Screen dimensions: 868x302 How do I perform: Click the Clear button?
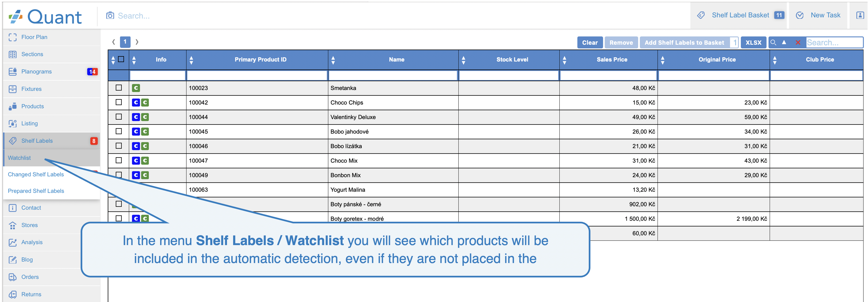click(x=589, y=43)
